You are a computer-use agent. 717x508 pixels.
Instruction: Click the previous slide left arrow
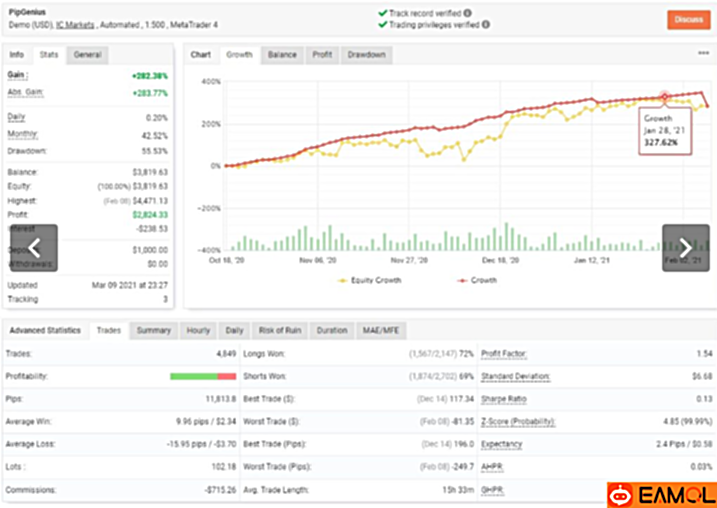[x=34, y=247]
